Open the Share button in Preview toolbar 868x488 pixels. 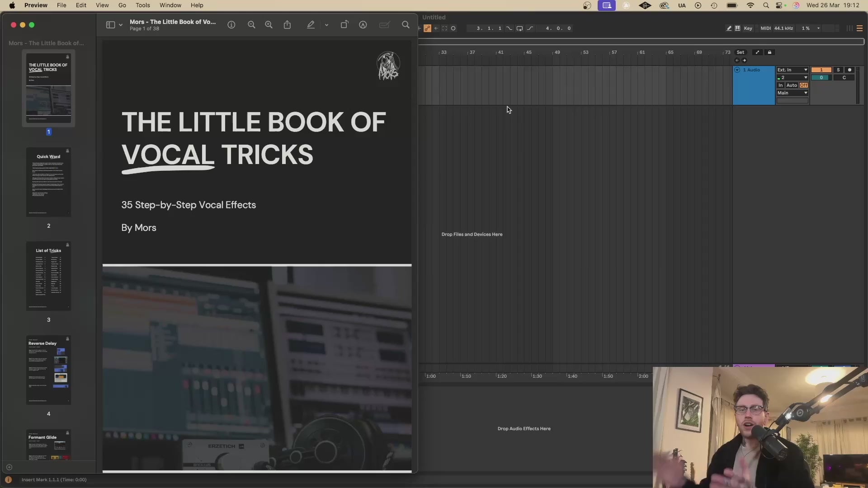tap(287, 25)
